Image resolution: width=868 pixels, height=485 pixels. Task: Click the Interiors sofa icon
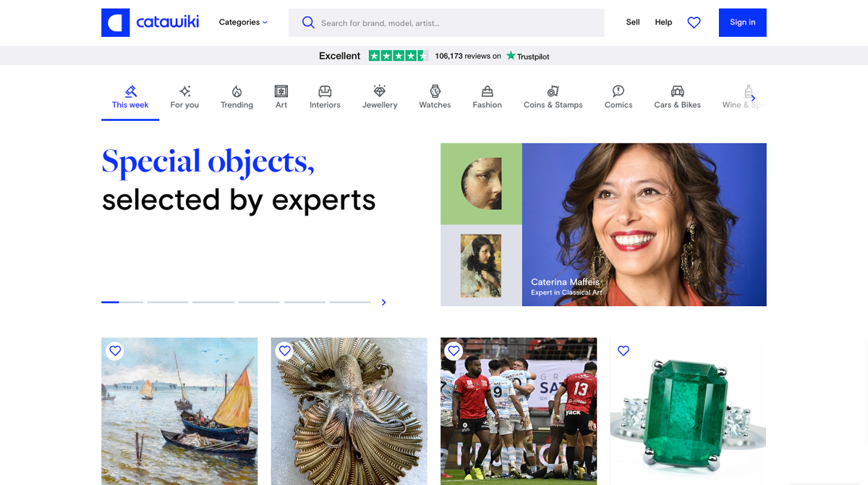point(325,91)
